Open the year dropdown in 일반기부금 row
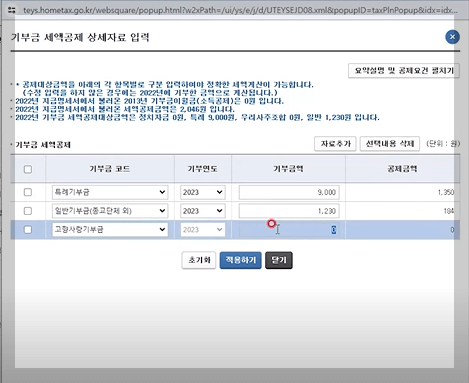The height and width of the screenshot is (383, 469). point(203,211)
